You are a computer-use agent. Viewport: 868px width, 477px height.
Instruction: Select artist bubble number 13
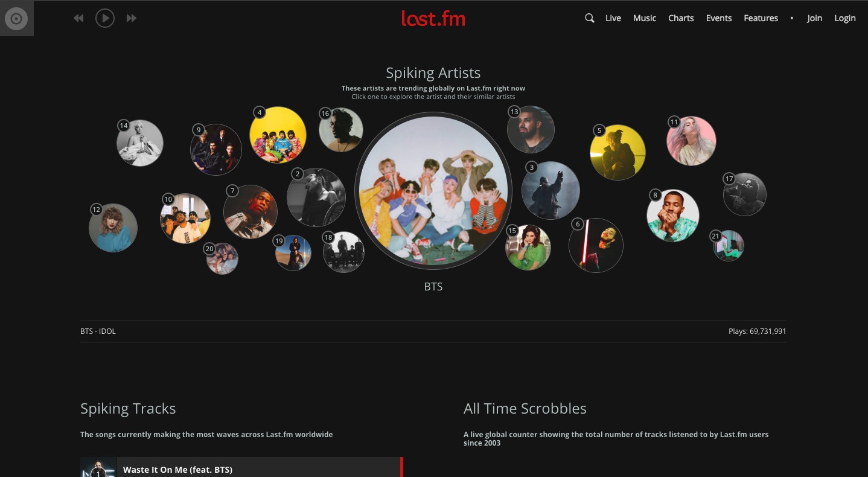[x=531, y=130]
